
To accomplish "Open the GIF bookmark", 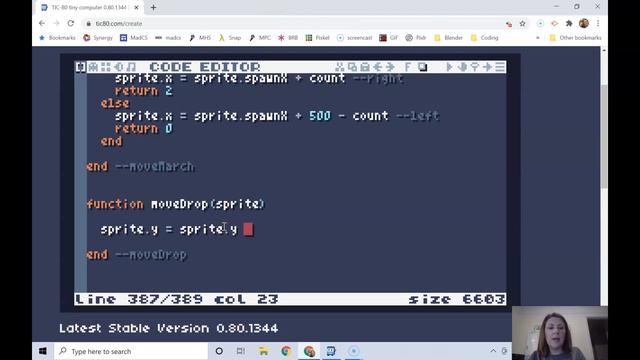I will (389, 38).
